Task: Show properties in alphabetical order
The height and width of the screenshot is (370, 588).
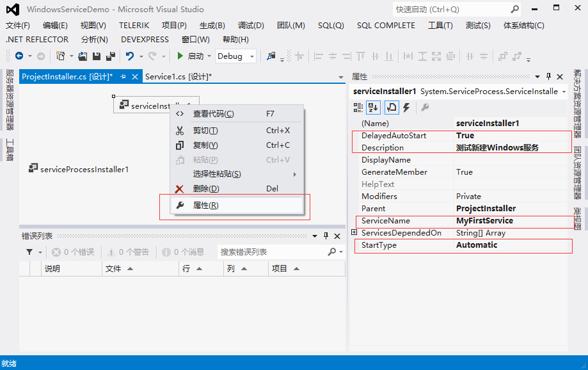Action: point(374,108)
